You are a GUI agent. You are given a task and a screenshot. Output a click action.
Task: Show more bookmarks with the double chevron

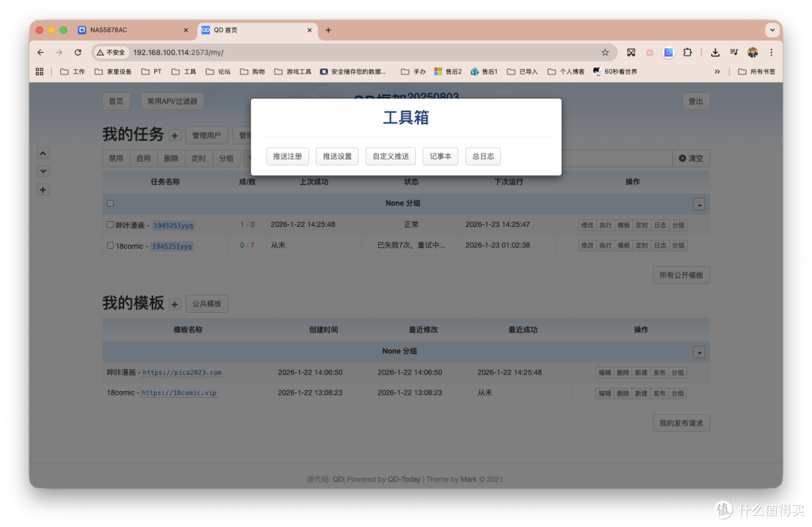coord(717,71)
